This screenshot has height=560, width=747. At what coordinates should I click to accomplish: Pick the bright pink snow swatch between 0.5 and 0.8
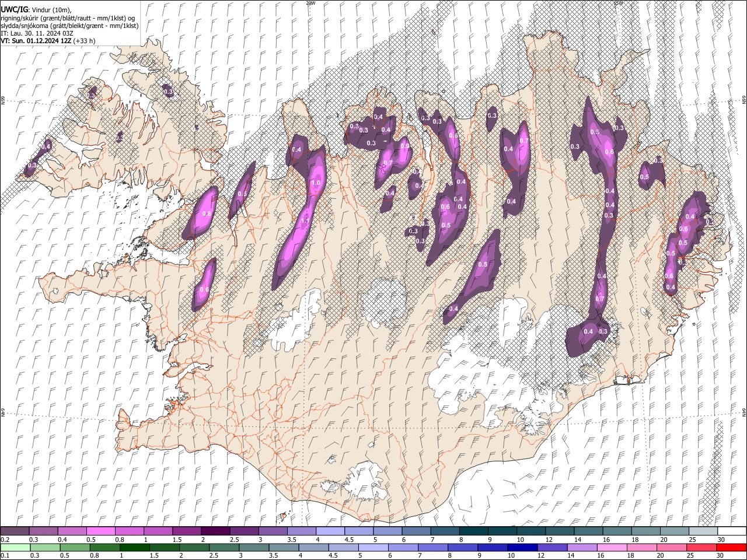[x=100, y=531]
